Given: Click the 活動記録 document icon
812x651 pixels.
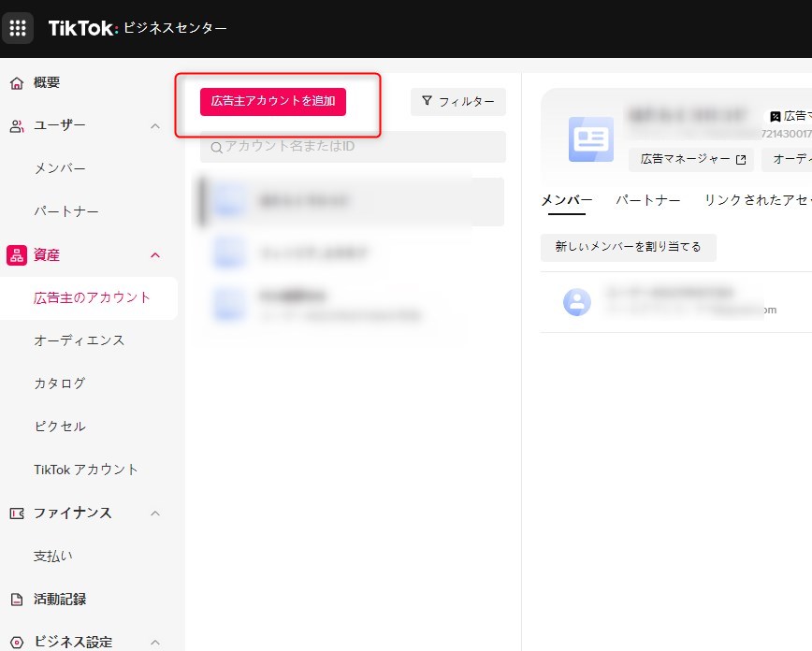Looking at the screenshot, I should tap(17, 600).
